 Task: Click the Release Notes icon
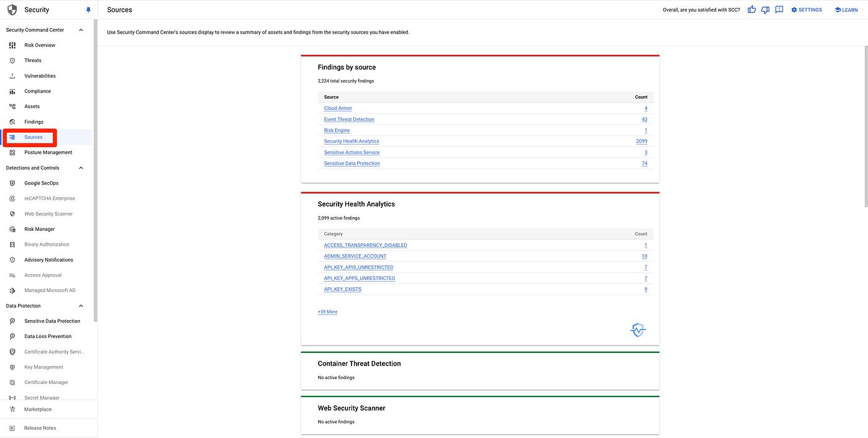(12, 428)
